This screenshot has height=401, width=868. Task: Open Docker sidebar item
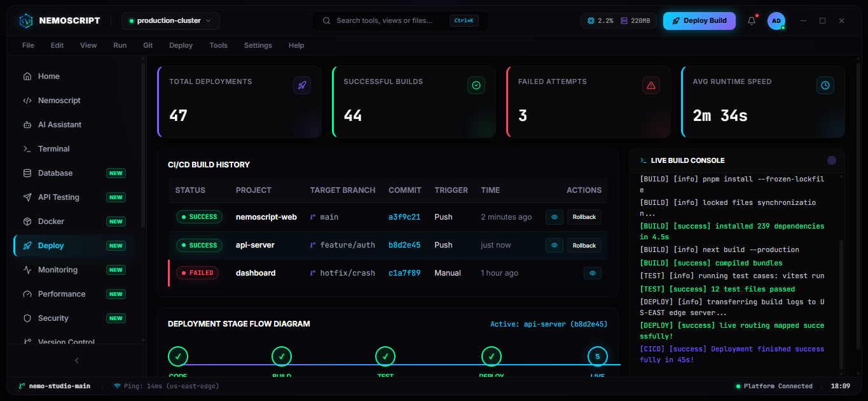[x=73, y=222]
